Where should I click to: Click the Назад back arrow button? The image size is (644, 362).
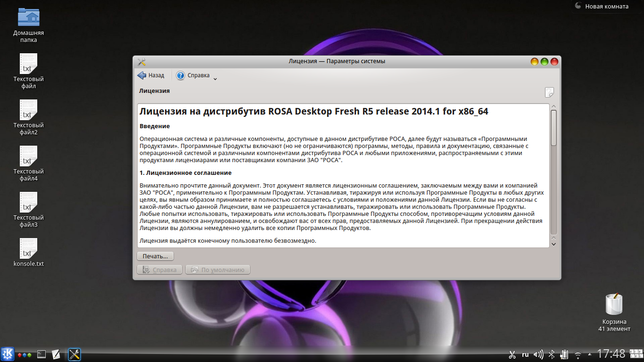[151, 75]
